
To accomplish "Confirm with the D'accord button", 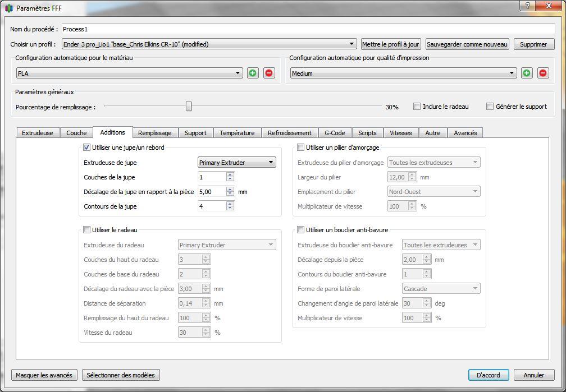I will click(x=489, y=375).
